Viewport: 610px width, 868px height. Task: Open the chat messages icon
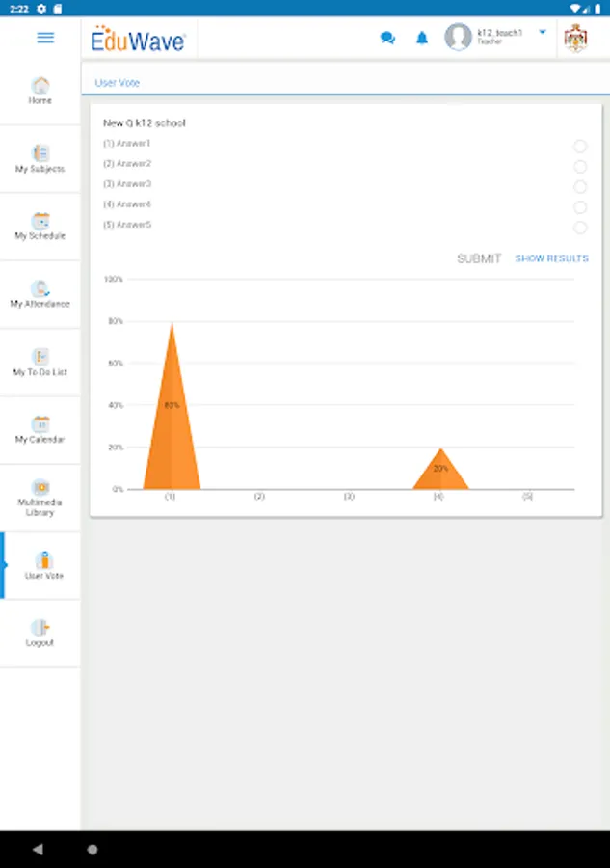coord(387,38)
